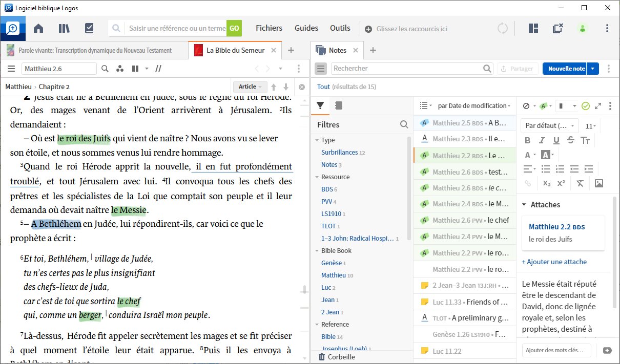Screen dimensions: 620x364
Task: Collapse the Type filter group
Action: coord(317,140)
